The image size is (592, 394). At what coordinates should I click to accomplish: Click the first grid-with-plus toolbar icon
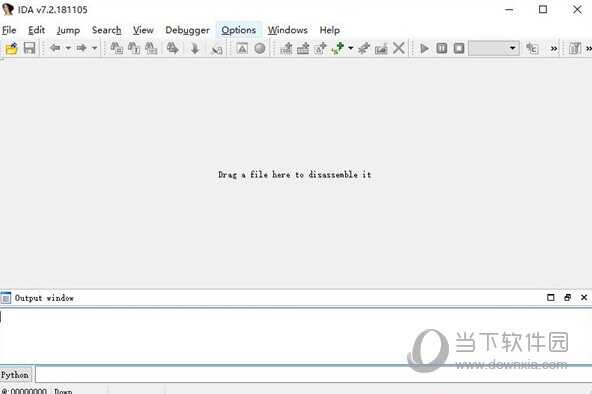click(286, 48)
